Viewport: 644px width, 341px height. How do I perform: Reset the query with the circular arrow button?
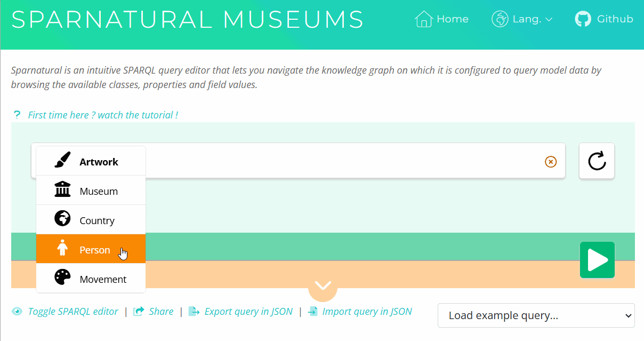[x=597, y=161]
